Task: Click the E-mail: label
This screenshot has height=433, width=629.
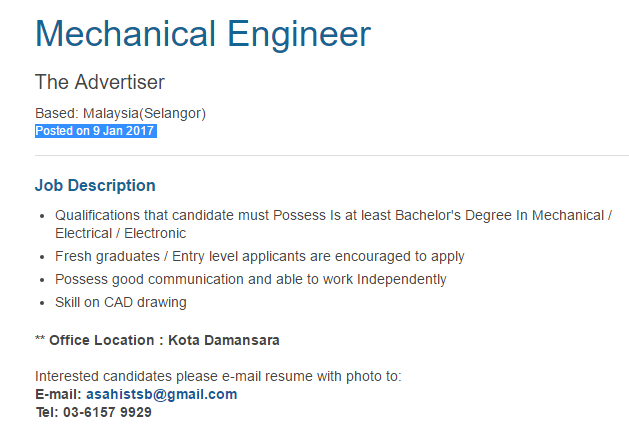Action: tap(58, 394)
